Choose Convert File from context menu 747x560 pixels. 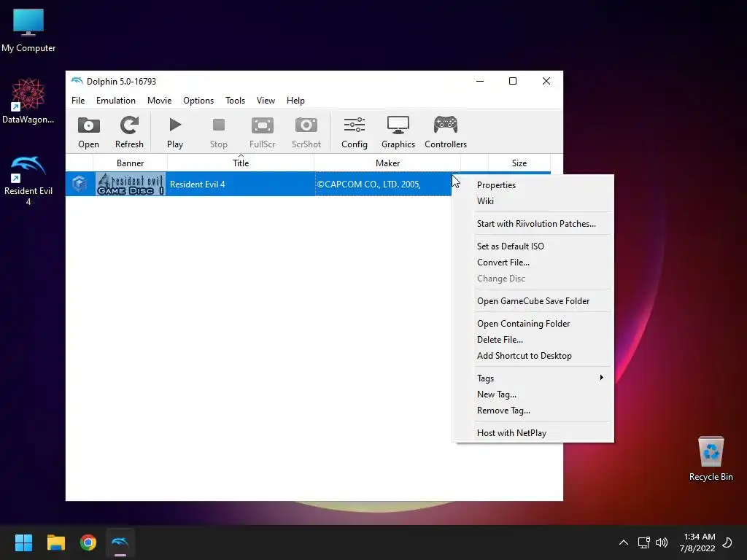(533, 262)
